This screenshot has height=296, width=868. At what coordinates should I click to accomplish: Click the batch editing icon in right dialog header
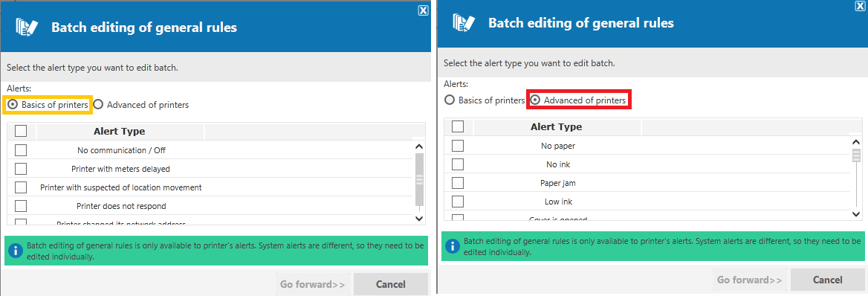(464, 23)
